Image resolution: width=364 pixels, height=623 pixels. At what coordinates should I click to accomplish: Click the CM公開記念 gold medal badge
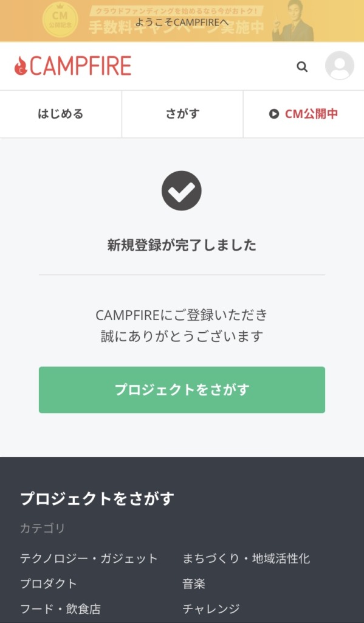click(60, 20)
